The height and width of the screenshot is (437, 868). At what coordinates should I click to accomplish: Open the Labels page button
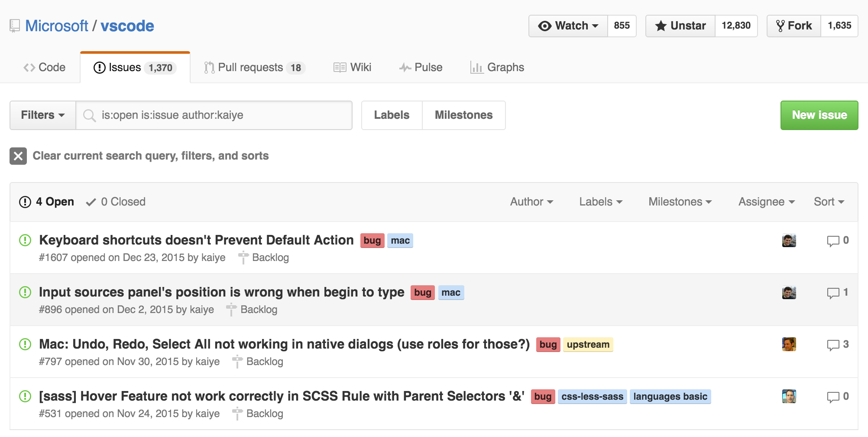click(392, 115)
